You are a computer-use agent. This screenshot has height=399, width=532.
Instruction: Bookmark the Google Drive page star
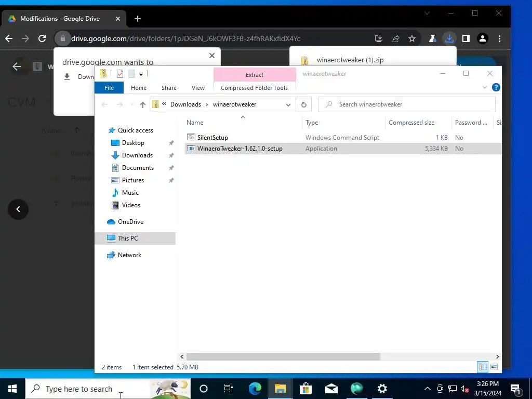412,38
